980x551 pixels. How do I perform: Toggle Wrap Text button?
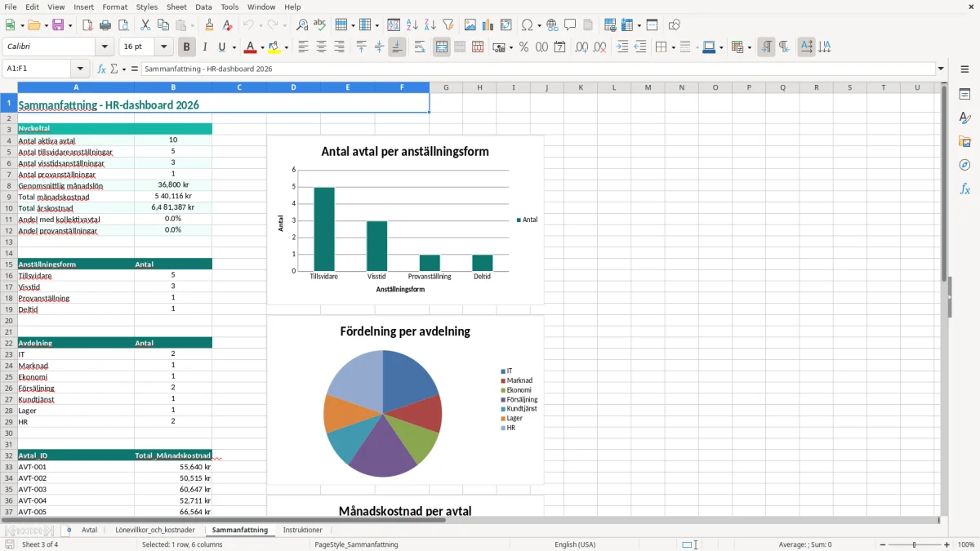(420, 47)
